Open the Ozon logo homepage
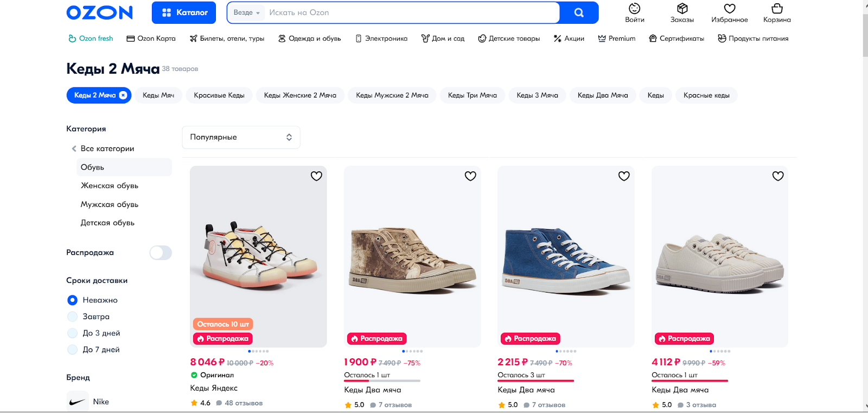The image size is (868, 414). [x=99, y=12]
